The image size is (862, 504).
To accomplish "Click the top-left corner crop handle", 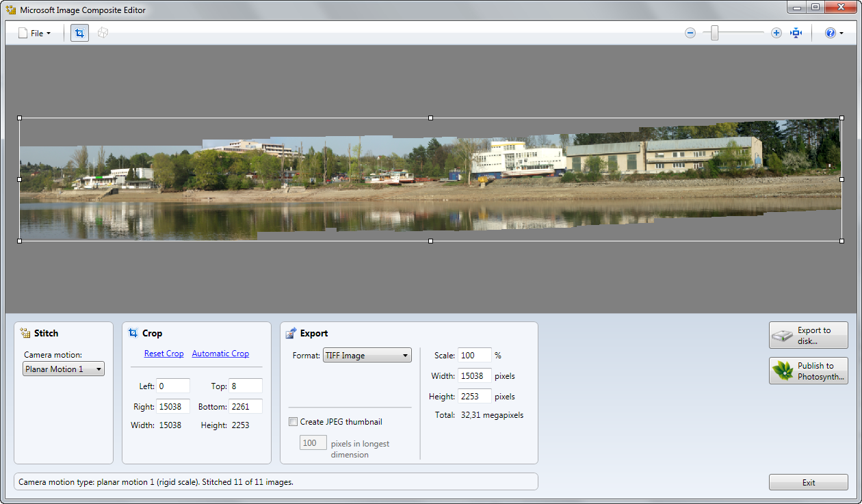I will pyautogui.click(x=19, y=118).
